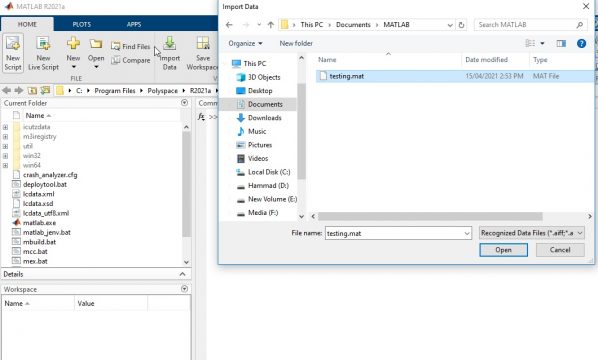Open Workspace panel actions menu
Viewport: 598px width, 360px height.
(x=185, y=289)
